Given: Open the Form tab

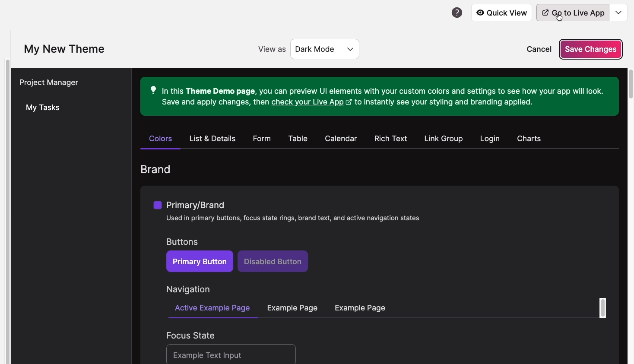Looking at the screenshot, I should coord(262,139).
